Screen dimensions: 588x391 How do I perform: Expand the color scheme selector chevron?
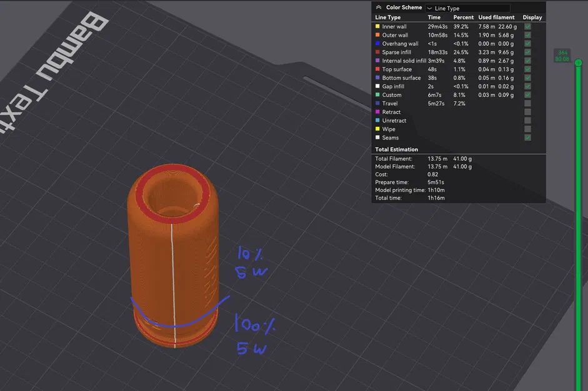coord(430,8)
